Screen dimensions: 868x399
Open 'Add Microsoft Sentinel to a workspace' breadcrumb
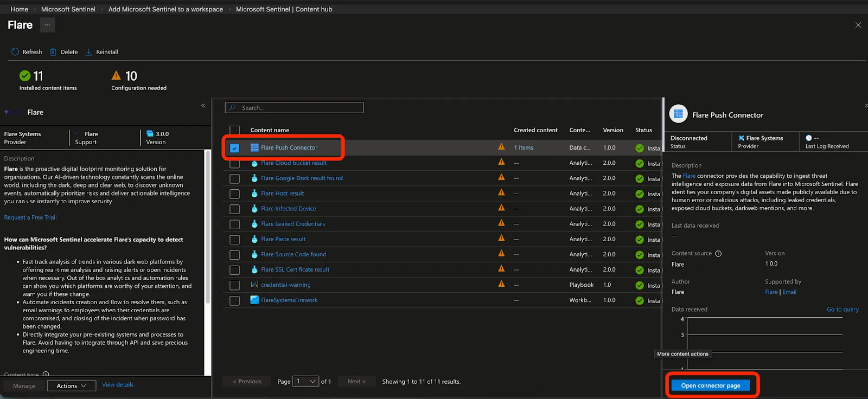[x=165, y=9]
